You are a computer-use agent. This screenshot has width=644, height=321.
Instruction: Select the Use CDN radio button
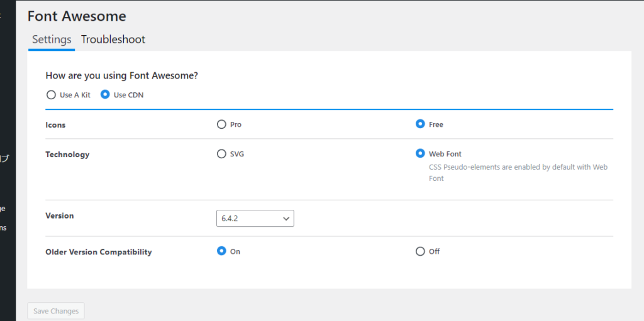(105, 95)
